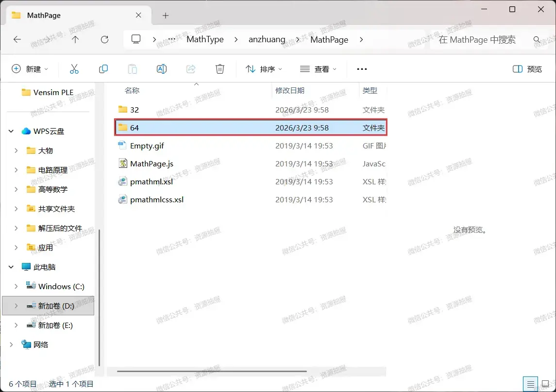Click the search magnifier icon
This screenshot has width=556, height=392.
537,40
